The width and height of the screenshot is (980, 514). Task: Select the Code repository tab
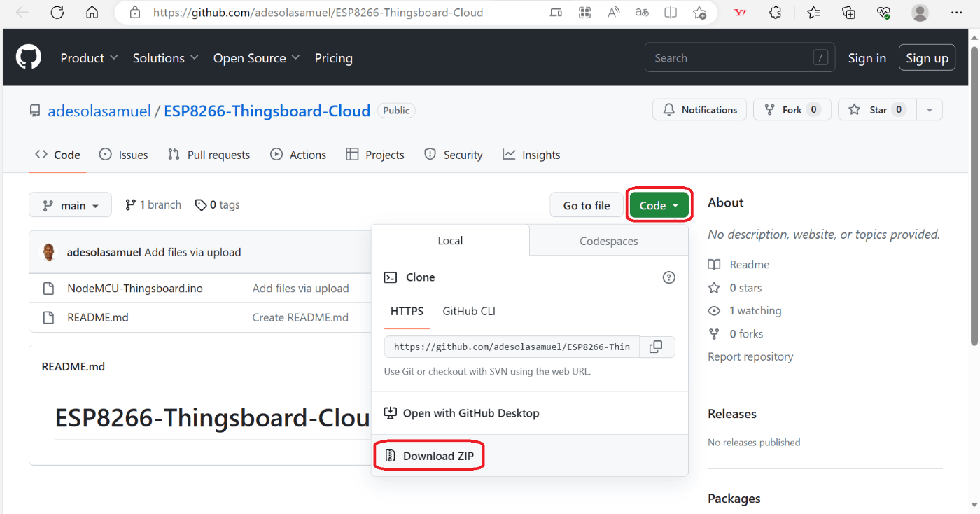pos(57,155)
